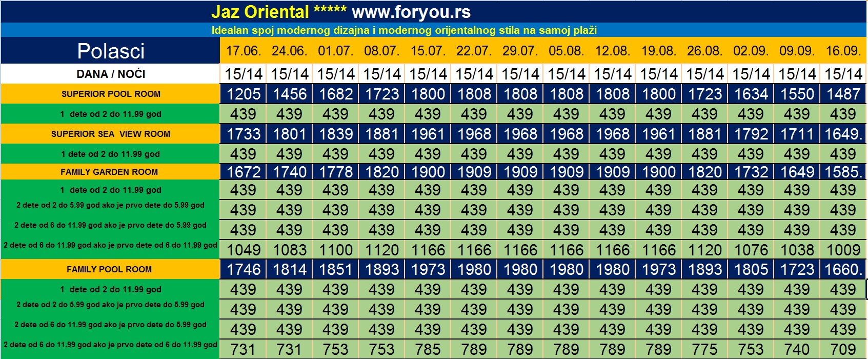Click price 1049 in Family Garden child row
The image size is (868, 359).
click(244, 250)
